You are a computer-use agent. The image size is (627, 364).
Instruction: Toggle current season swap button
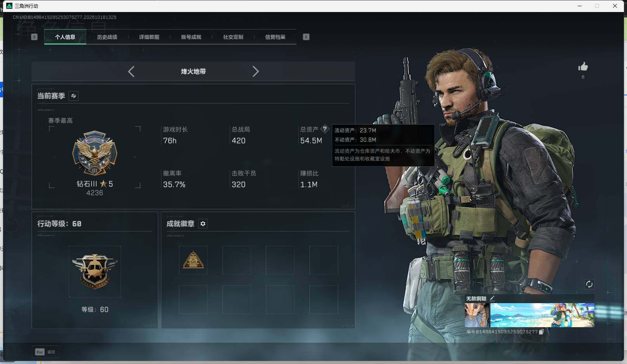tap(73, 96)
